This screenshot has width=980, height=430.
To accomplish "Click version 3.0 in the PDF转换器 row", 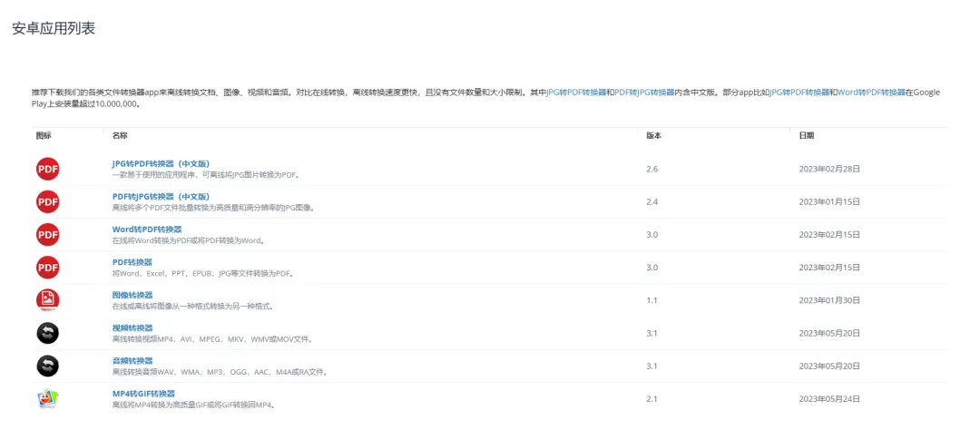I will coord(652,268).
